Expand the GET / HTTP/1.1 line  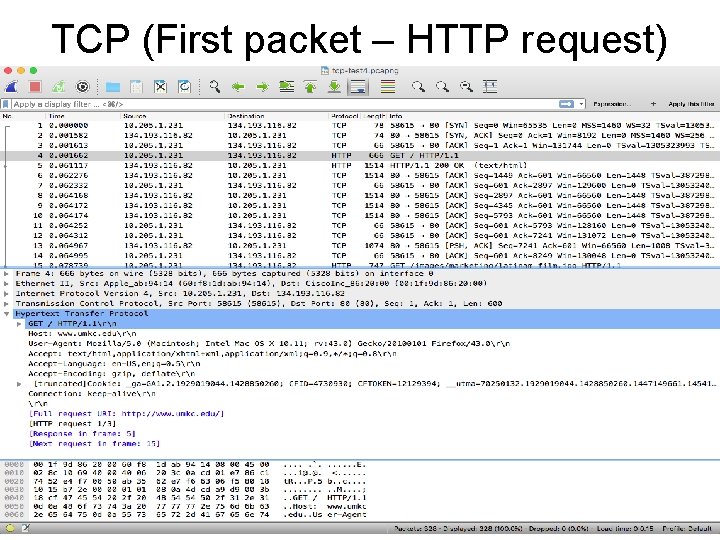pyautogui.click(x=19, y=324)
